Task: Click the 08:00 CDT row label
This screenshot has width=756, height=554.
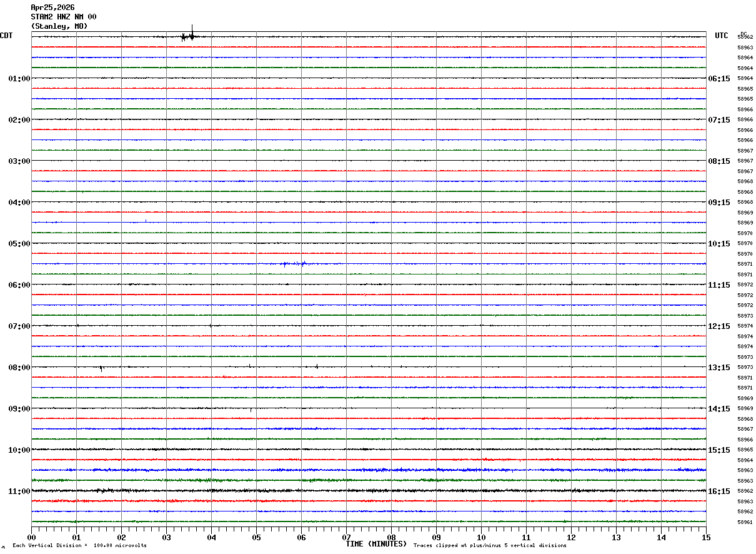Action: [19, 368]
